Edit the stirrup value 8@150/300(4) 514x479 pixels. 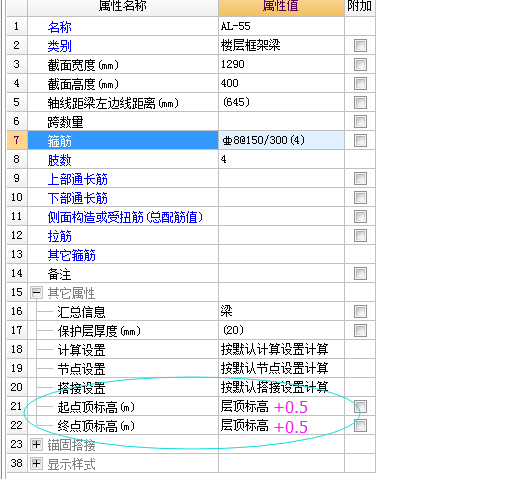[x=281, y=140]
